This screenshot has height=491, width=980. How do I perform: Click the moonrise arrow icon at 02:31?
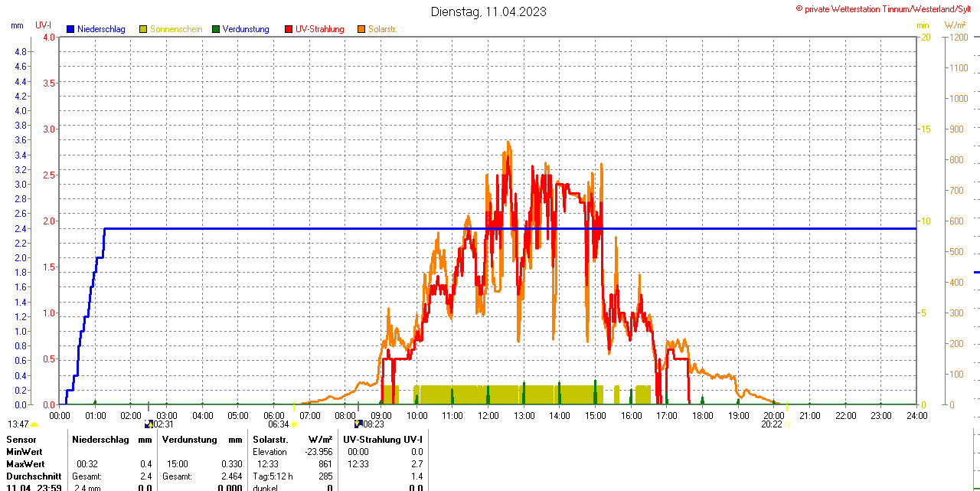pos(149,424)
